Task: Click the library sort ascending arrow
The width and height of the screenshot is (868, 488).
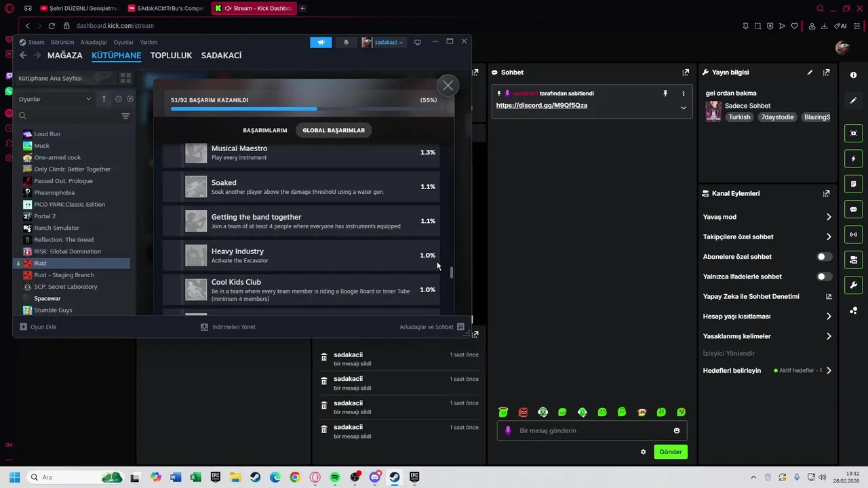Action: [104, 99]
